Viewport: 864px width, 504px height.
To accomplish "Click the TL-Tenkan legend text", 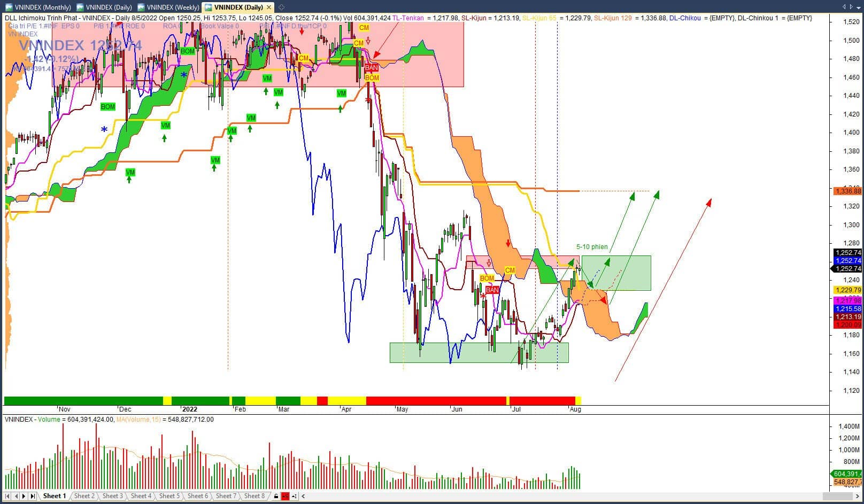I will point(408,18).
